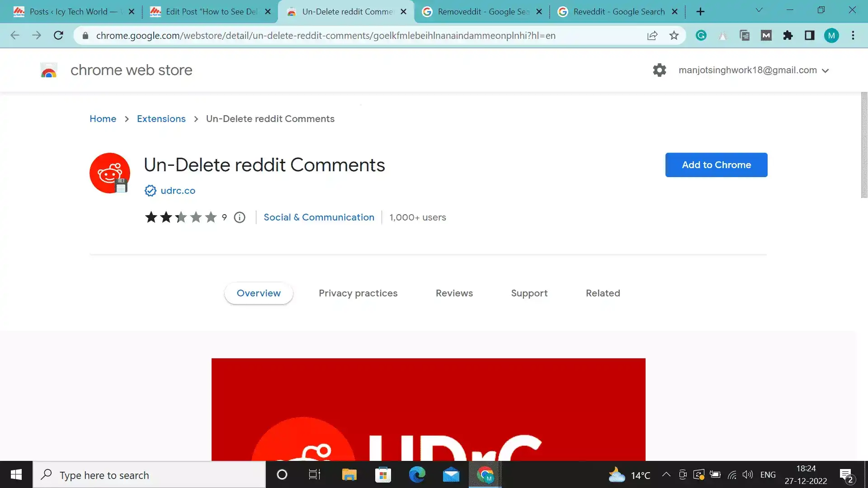868x488 pixels.
Task: Open the Privacy practices tab
Action: click(358, 293)
